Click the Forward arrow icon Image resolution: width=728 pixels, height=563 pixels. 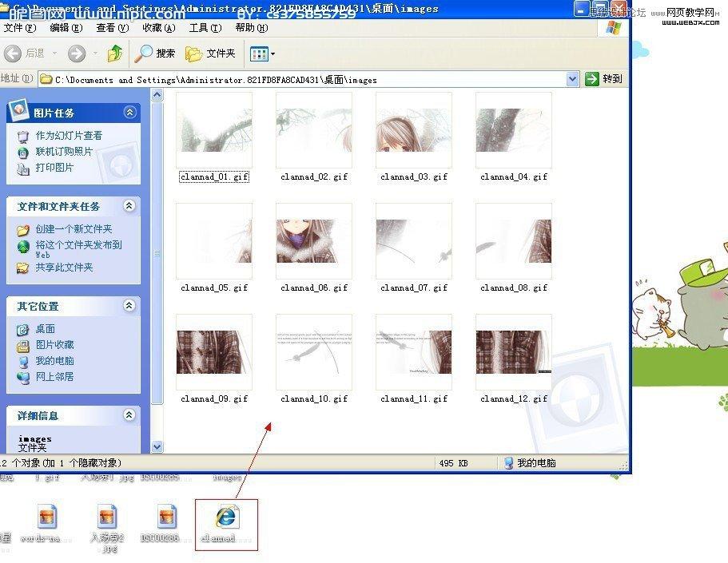(77, 54)
